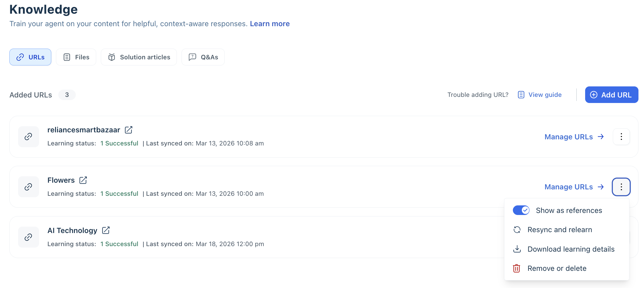Click '1 Successful' status on Flowers row
Viewport: 644px width, 288px height.
coord(119,194)
